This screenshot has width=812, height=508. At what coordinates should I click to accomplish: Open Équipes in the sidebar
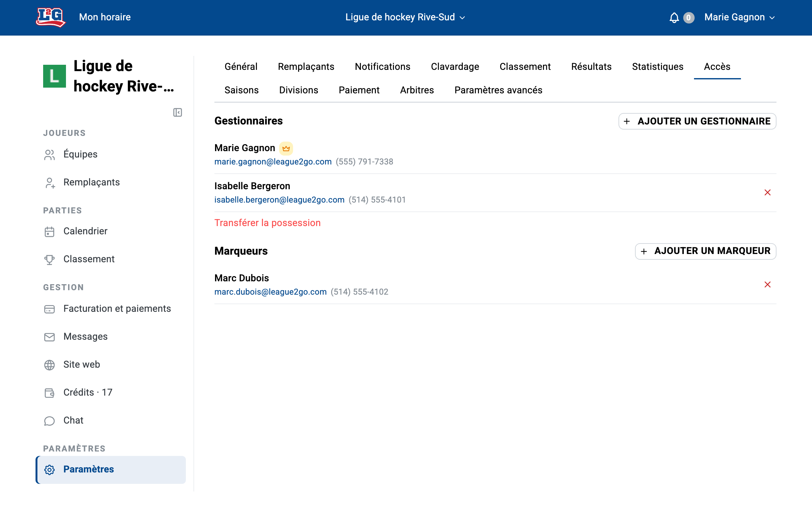[x=111, y=155]
